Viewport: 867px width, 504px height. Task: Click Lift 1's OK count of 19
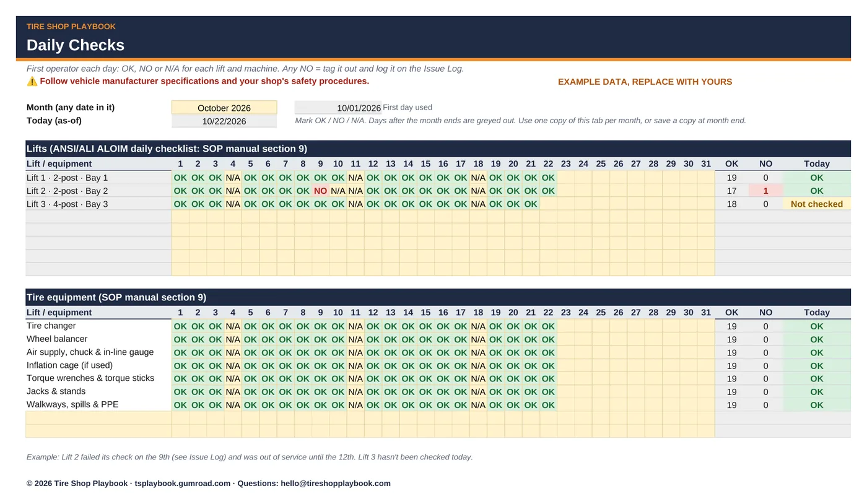pos(732,178)
